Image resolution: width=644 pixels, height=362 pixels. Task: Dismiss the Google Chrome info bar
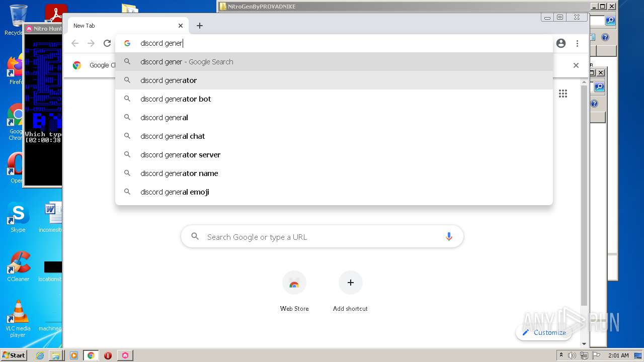coord(576,65)
